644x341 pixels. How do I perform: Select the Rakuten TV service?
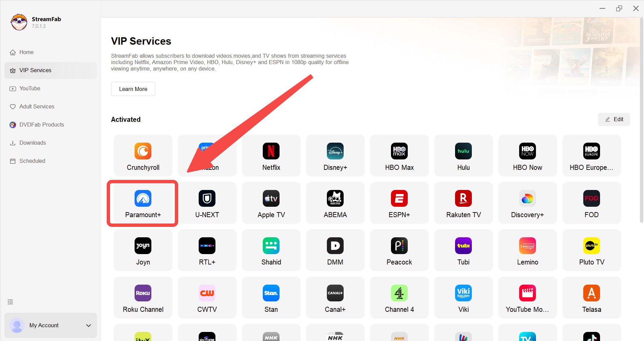point(463,203)
